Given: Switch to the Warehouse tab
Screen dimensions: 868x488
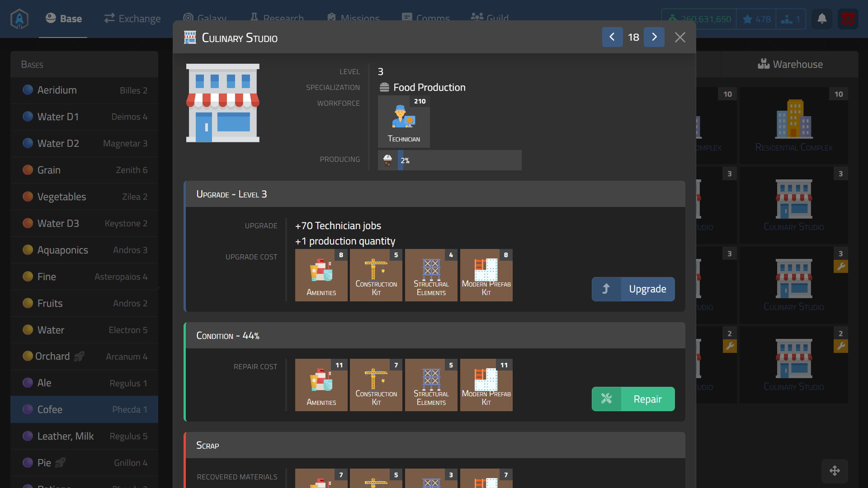Looking at the screenshot, I should (x=790, y=64).
